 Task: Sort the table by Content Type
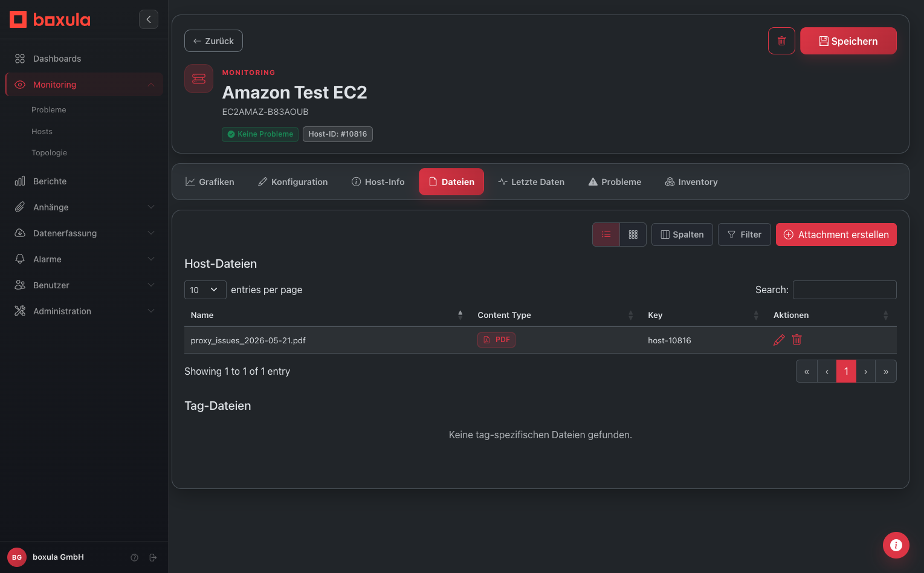point(557,315)
